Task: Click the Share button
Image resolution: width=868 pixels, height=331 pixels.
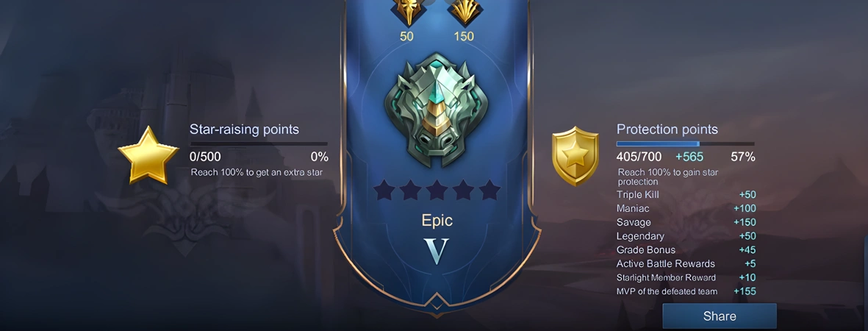Action: [x=719, y=316]
